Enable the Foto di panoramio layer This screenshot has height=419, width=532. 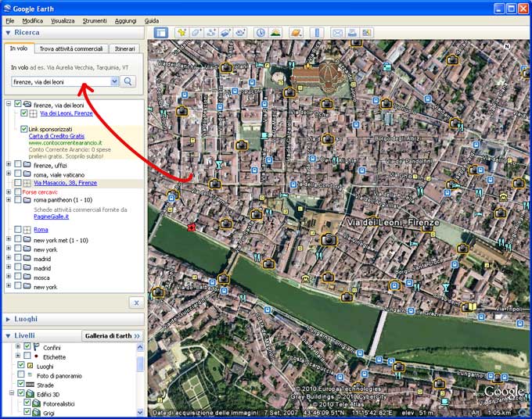pos(21,374)
